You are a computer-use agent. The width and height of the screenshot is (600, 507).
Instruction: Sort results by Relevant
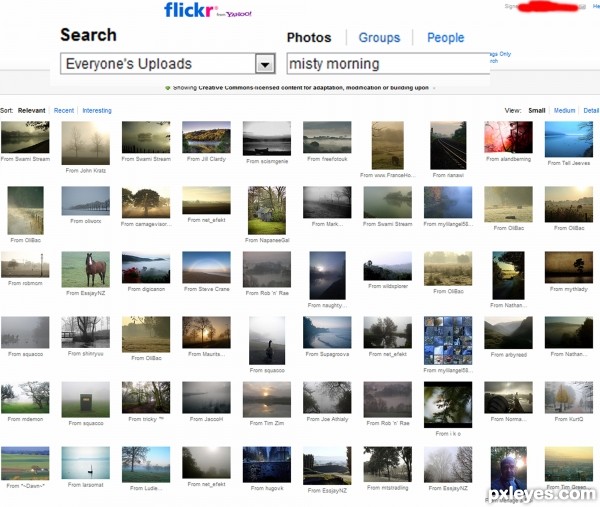tap(31, 111)
